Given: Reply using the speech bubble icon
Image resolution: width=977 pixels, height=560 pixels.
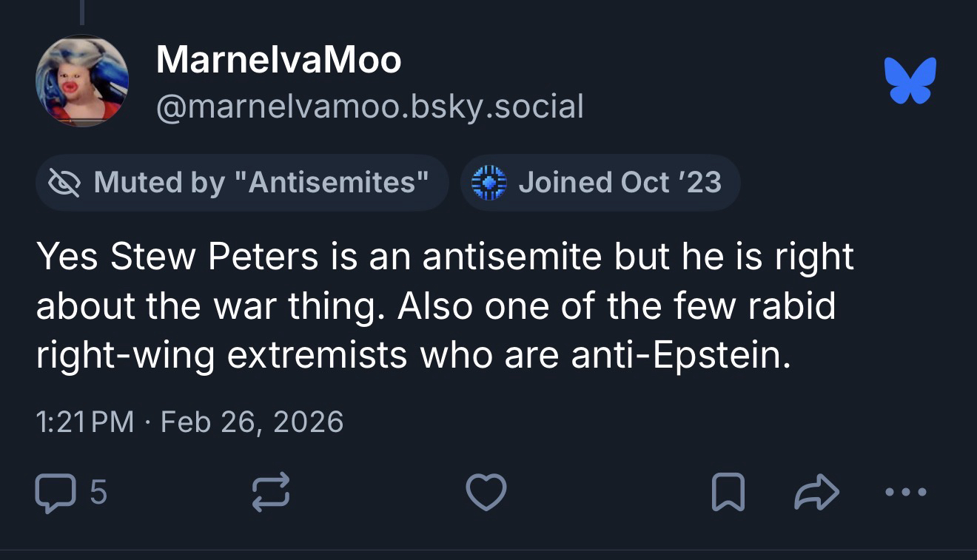Looking at the screenshot, I should click(x=54, y=493).
